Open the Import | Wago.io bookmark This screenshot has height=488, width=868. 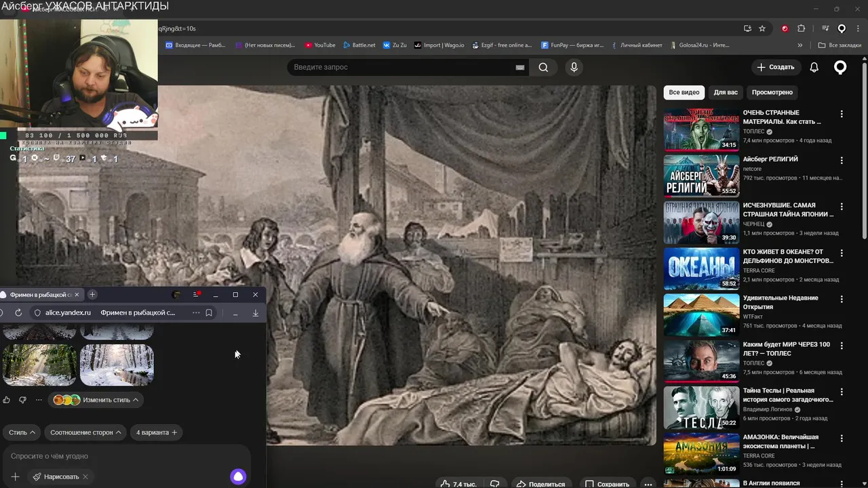[439, 45]
